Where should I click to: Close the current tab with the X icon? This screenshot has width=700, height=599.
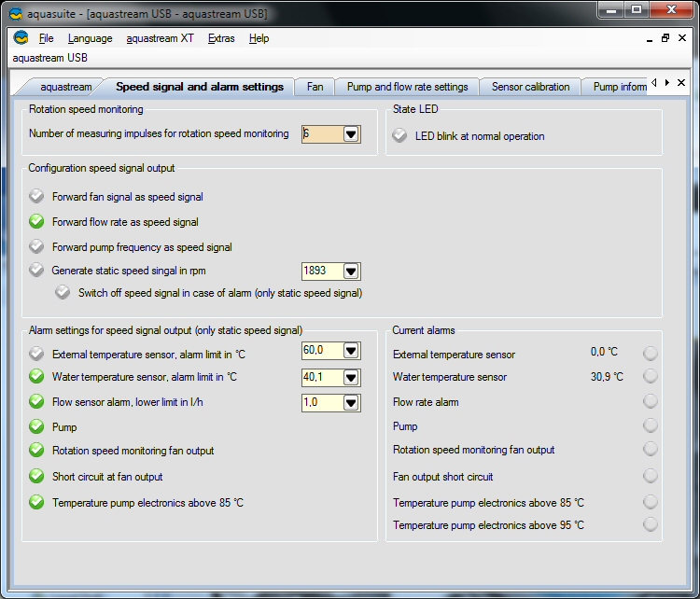click(x=681, y=83)
